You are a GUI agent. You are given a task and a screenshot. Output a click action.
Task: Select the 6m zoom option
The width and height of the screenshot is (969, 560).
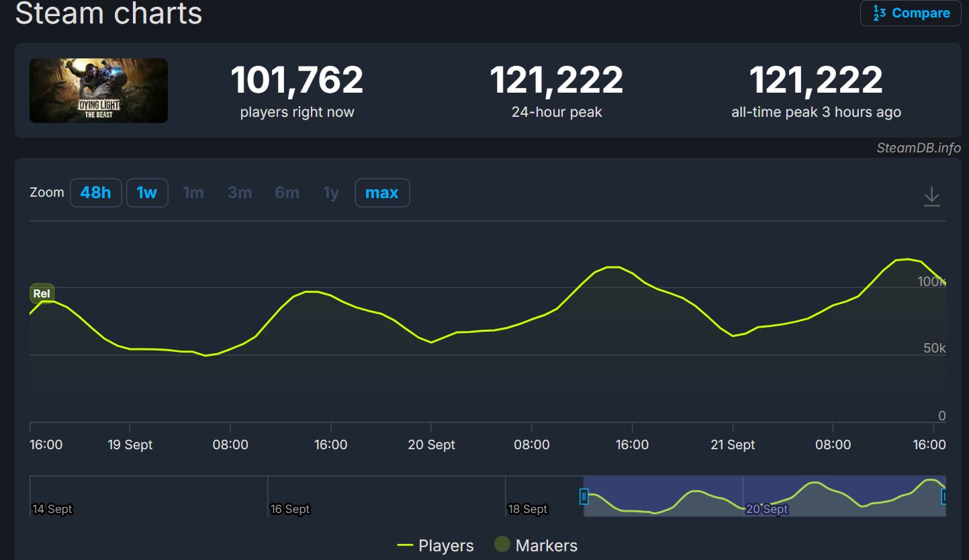click(x=287, y=193)
